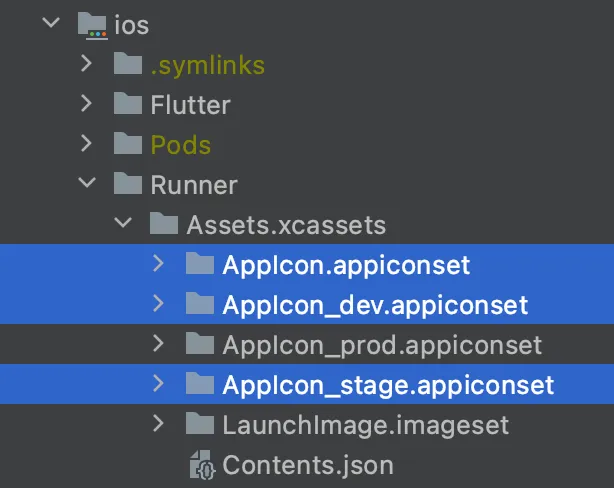Click the Flutter folder icon
The height and width of the screenshot is (488, 614).
[x=127, y=104]
